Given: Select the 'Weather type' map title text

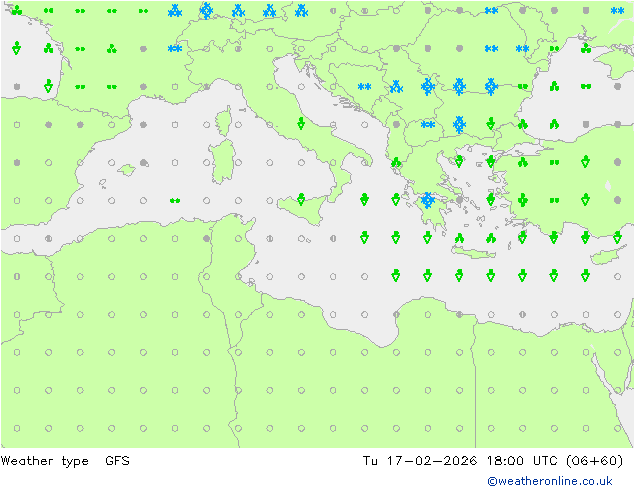Looking at the screenshot, I should [x=44, y=461].
